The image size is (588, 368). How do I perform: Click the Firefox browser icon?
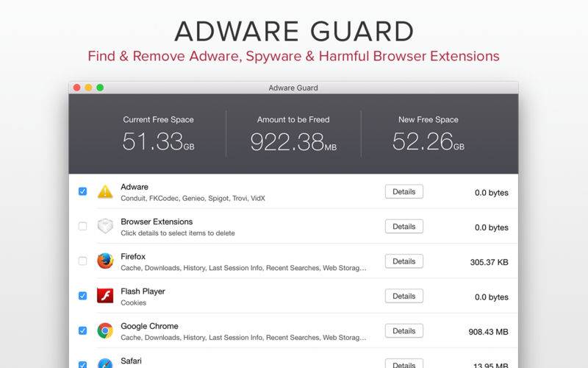(105, 261)
